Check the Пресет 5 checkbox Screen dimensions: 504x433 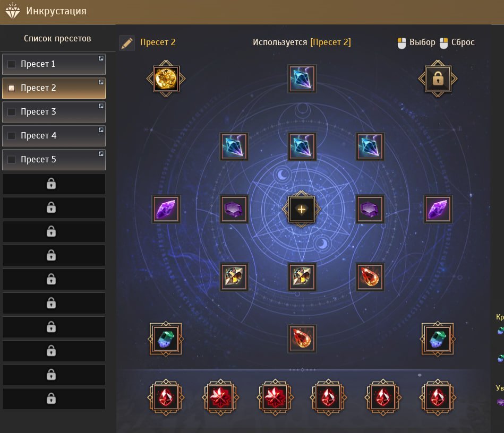(11, 159)
